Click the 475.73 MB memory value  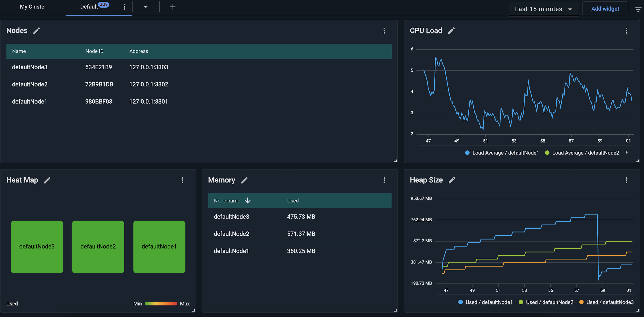pyautogui.click(x=301, y=216)
